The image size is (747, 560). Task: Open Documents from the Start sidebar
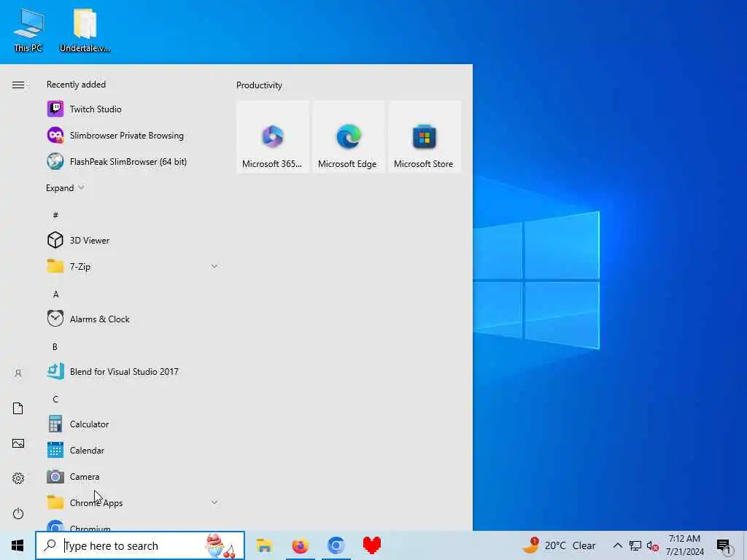pos(18,408)
